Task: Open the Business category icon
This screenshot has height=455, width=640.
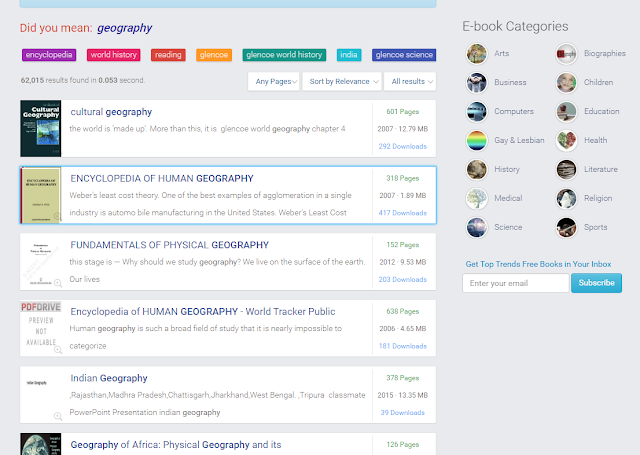Action: [476, 83]
